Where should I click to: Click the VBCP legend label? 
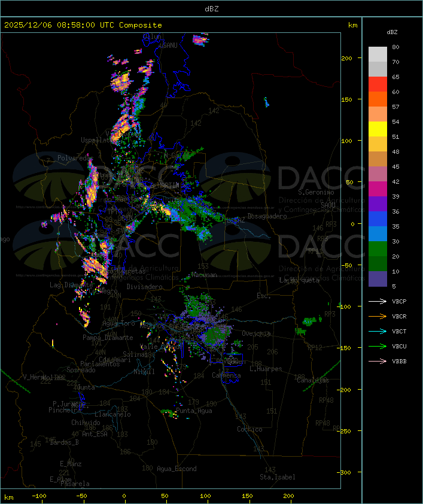click(399, 302)
